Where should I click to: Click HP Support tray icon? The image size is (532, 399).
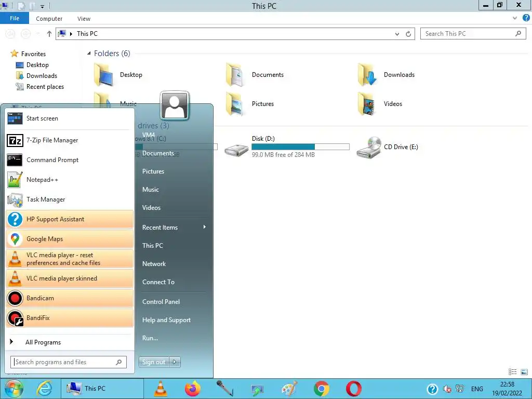pyautogui.click(x=432, y=389)
